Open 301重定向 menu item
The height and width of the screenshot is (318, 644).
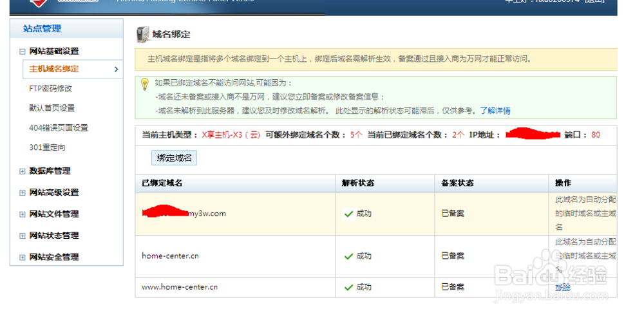coord(47,147)
